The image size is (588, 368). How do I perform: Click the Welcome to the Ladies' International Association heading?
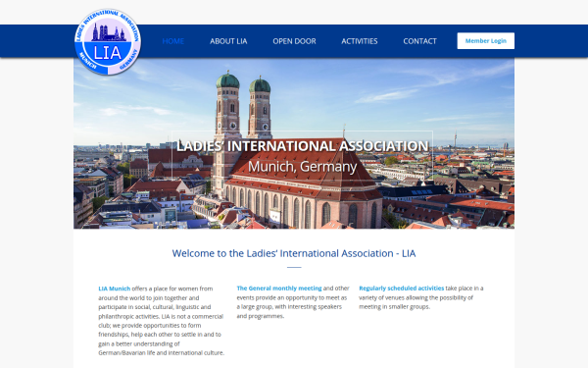(x=294, y=253)
